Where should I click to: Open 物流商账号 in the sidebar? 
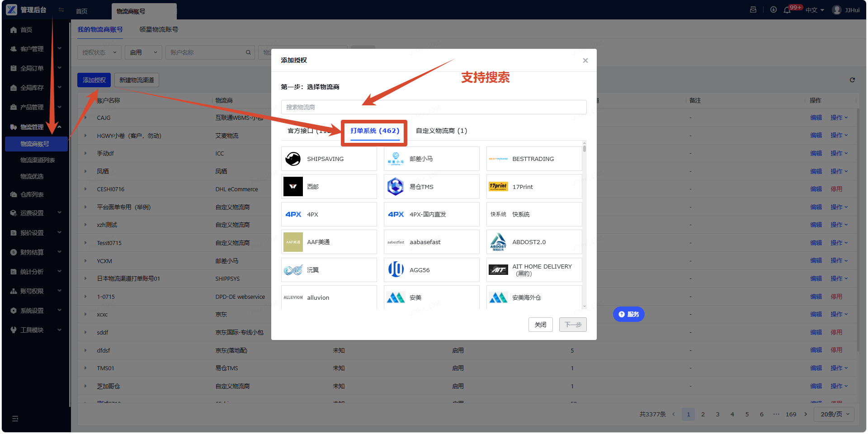point(36,144)
